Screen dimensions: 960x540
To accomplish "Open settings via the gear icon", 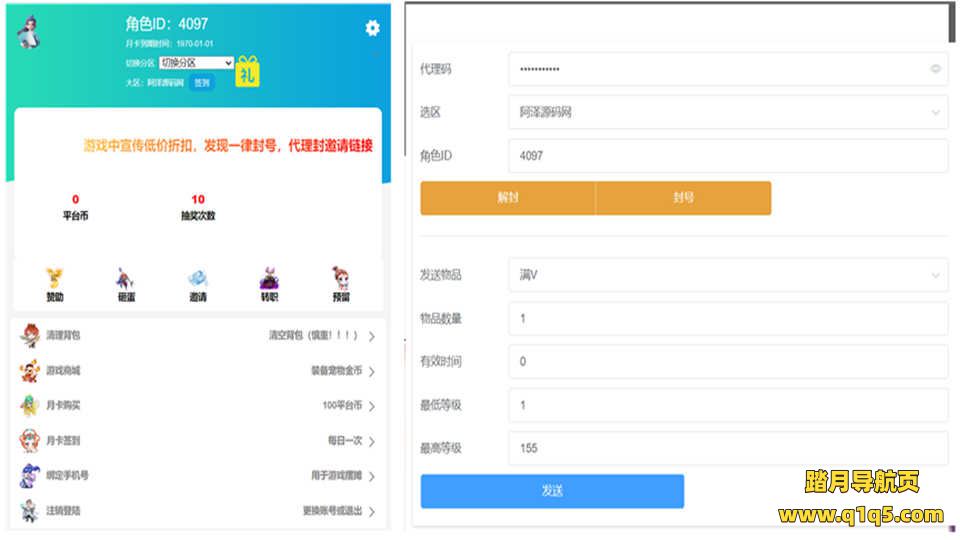I will (x=372, y=28).
